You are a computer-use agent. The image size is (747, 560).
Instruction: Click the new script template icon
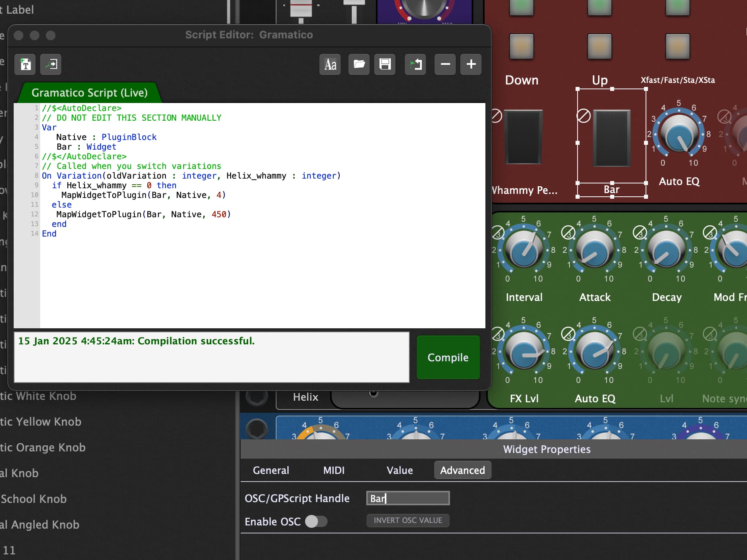(x=25, y=64)
